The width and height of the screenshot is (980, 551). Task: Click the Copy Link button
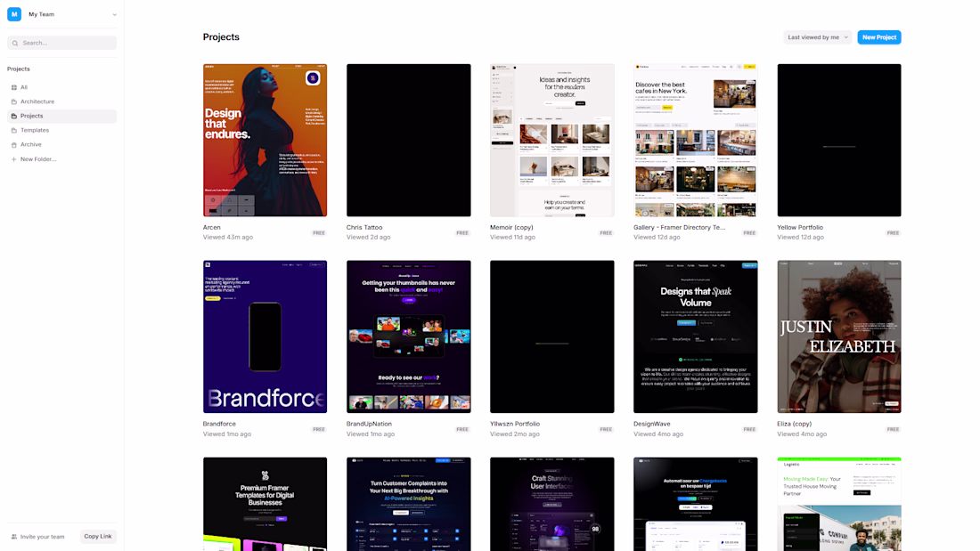pos(98,537)
